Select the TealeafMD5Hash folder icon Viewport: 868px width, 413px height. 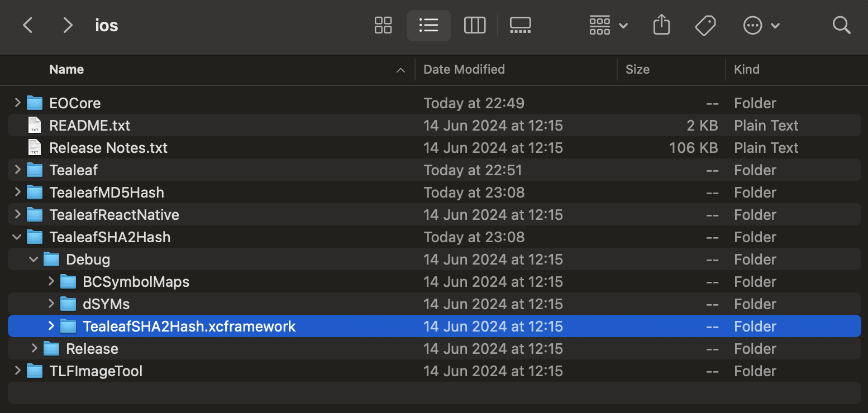point(35,192)
